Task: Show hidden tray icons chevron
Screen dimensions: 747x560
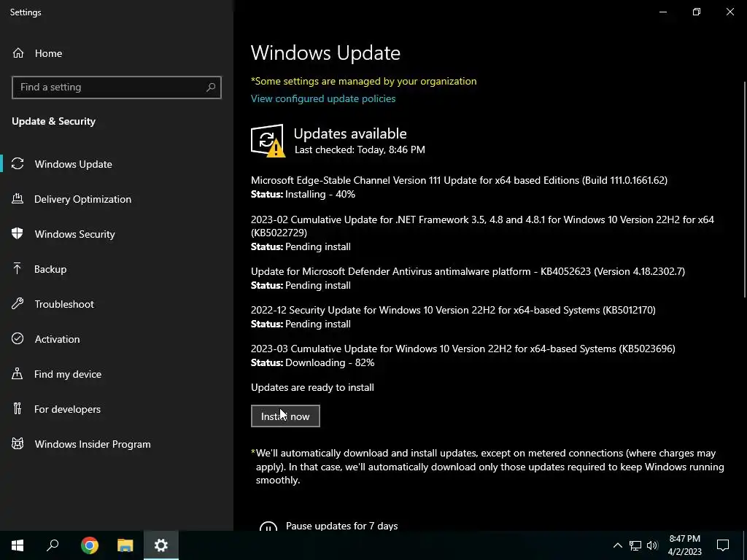Action: click(617, 545)
